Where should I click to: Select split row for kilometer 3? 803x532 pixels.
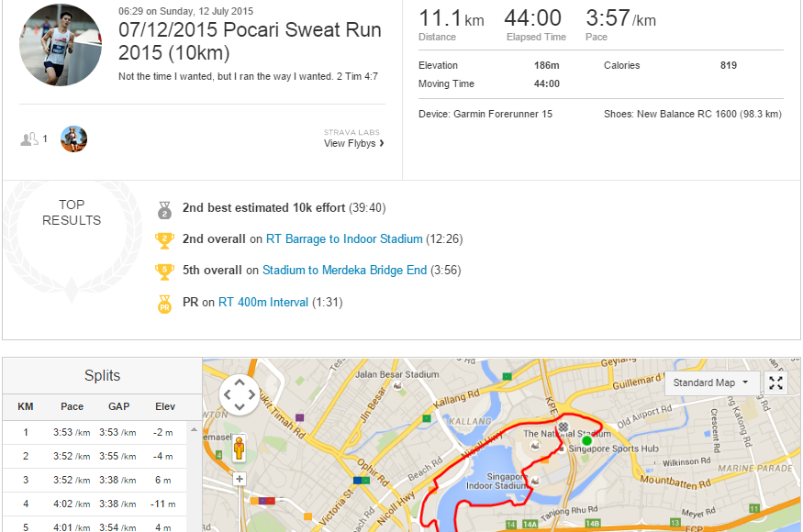[x=95, y=480]
